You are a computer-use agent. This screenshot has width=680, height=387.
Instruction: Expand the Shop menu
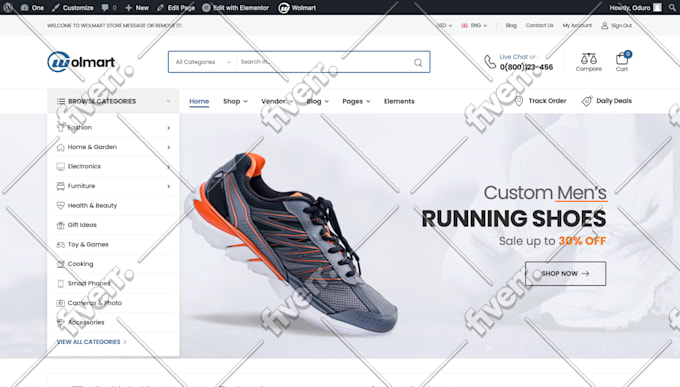tap(235, 101)
